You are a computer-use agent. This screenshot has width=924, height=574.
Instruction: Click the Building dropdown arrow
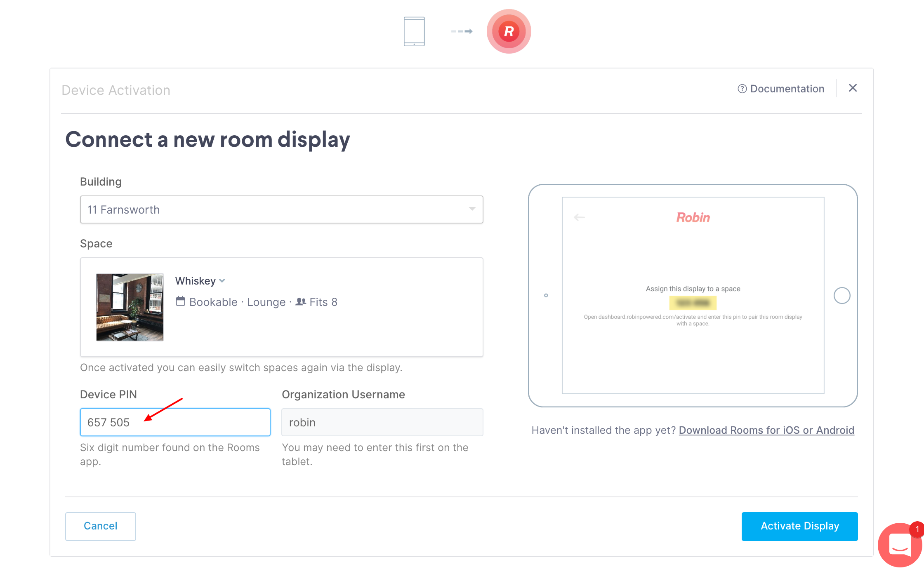(472, 209)
